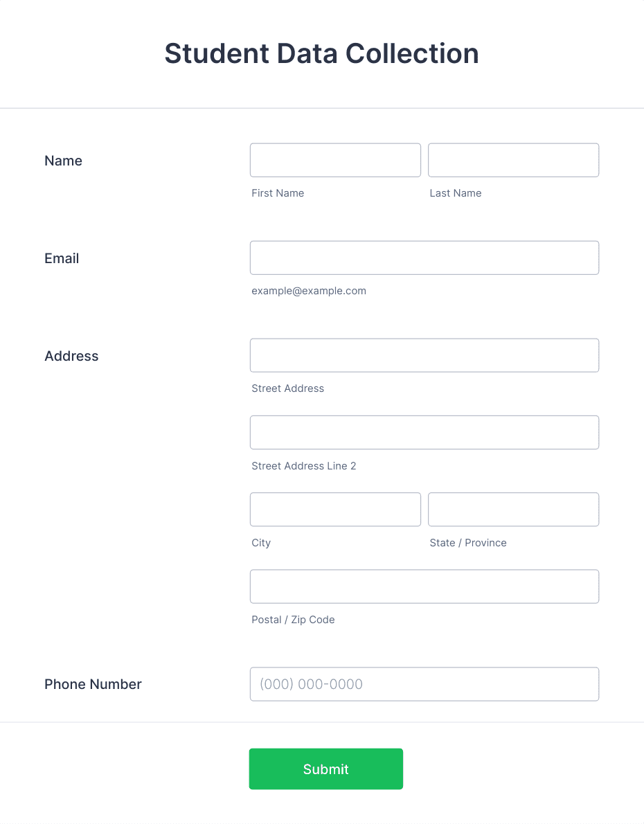Click the Postal / Zip Code sublabel

click(293, 620)
